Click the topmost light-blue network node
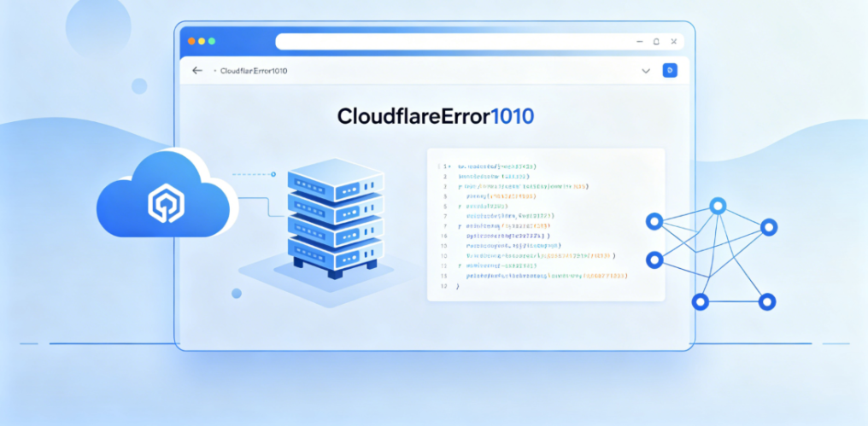Viewport: 868px width, 426px height. (718, 207)
